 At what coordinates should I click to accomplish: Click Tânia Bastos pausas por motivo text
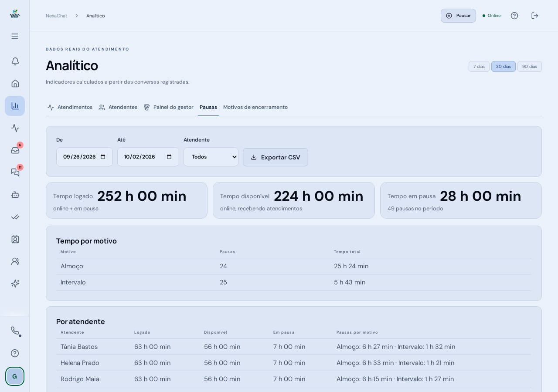point(396,347)
